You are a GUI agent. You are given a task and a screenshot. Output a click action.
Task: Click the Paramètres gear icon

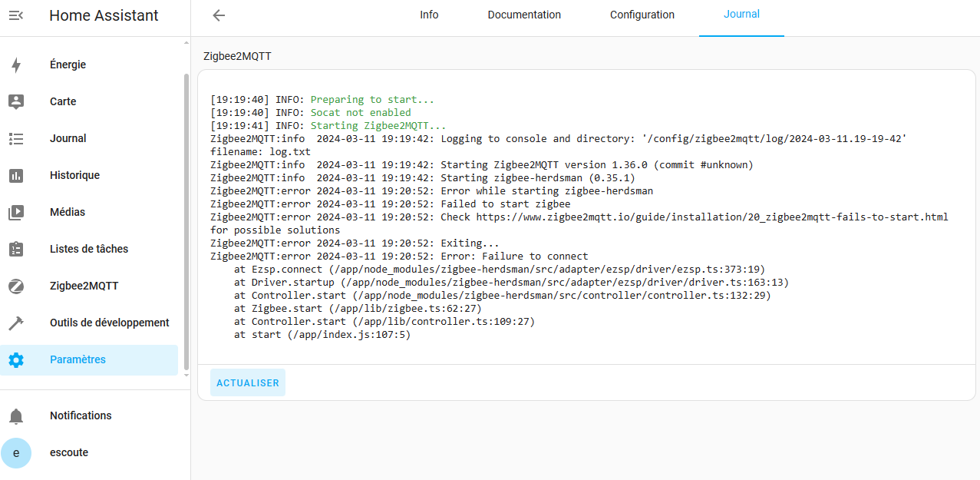[x=16, y=360]
